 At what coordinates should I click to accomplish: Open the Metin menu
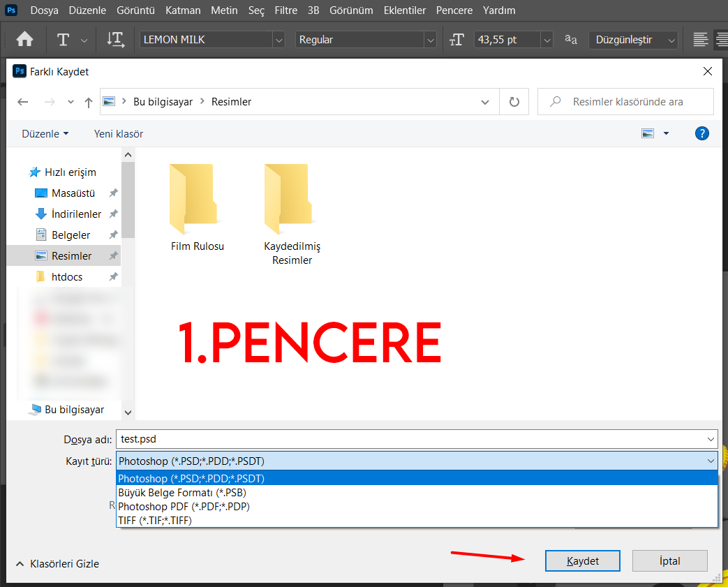tap(224, 10)
